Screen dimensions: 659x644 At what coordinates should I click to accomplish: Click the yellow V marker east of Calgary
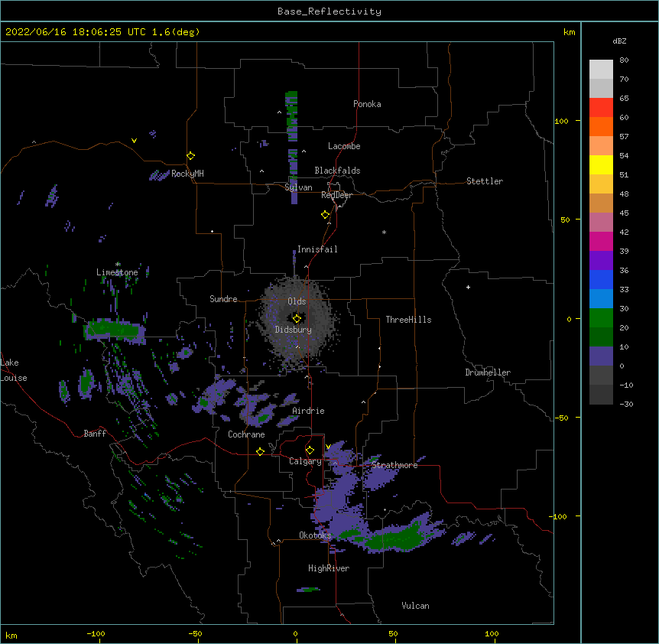328,447
